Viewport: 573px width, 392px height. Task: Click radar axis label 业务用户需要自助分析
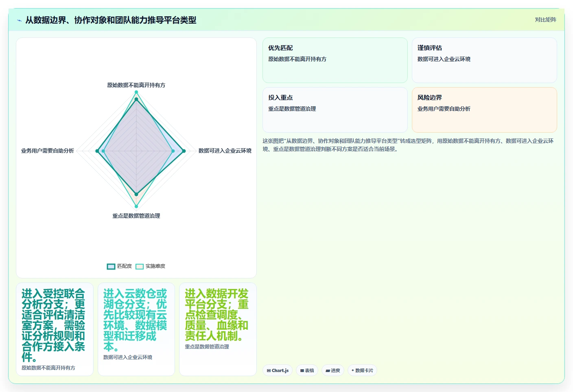point(48,151)
